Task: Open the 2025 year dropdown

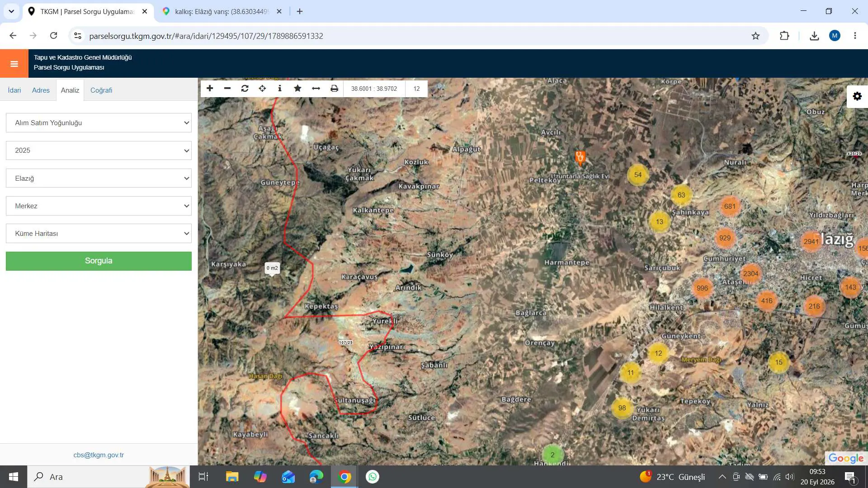Action: (99, 150)
